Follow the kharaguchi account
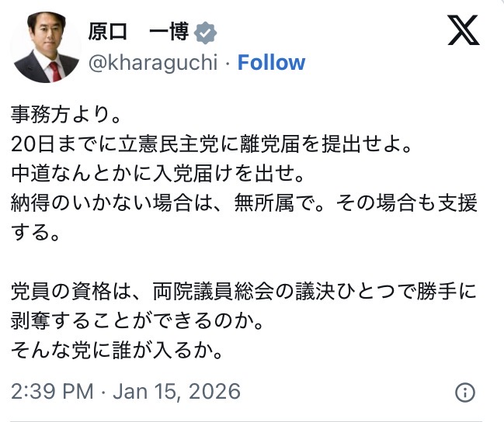 pyautogui.click(x=271, y=63)
